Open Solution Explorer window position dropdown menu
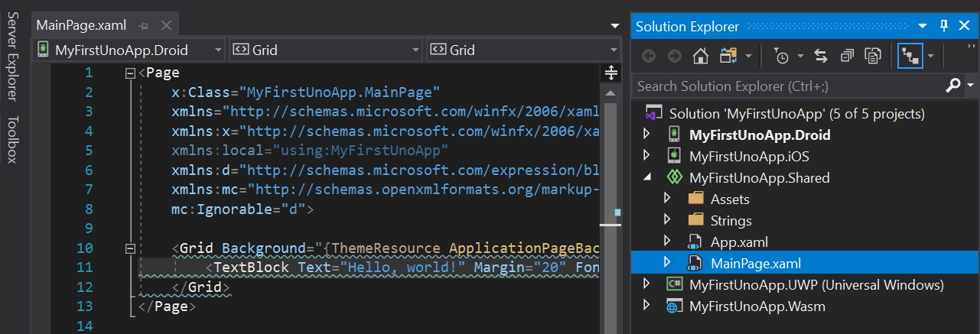Viewport: 980px width, 334px height. [923, 26]
